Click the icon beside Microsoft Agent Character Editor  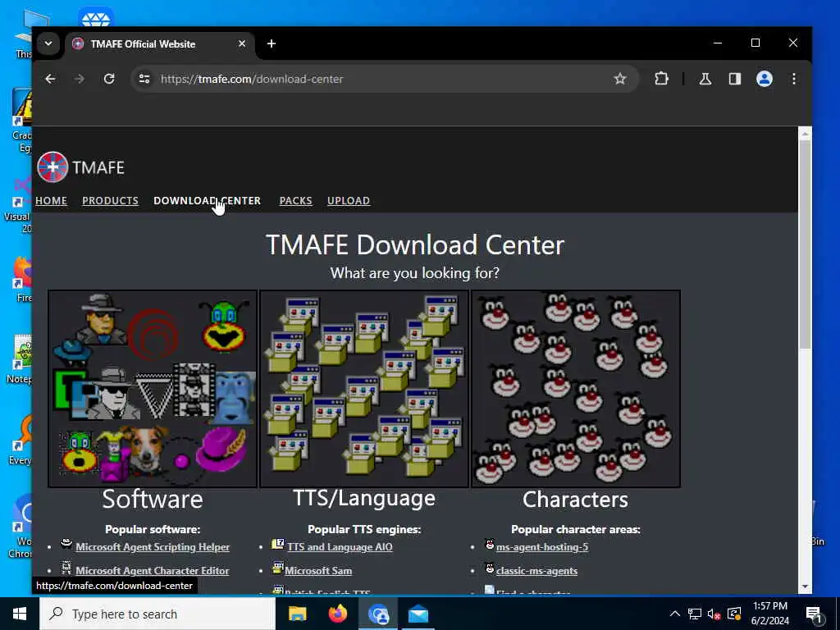pos(66,568)
